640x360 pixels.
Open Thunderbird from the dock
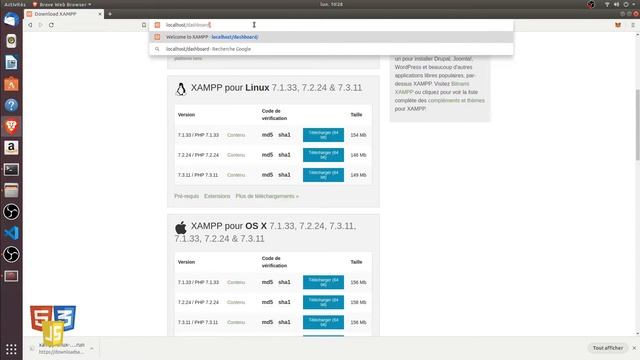(11, 20)
